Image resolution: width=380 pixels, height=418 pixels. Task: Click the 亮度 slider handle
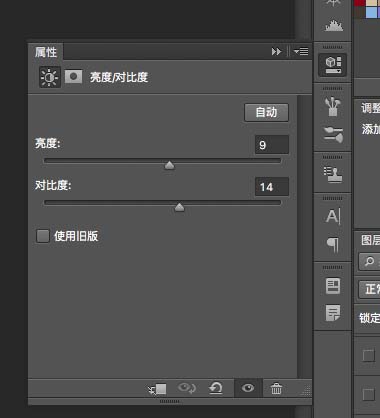pos(169,165)
